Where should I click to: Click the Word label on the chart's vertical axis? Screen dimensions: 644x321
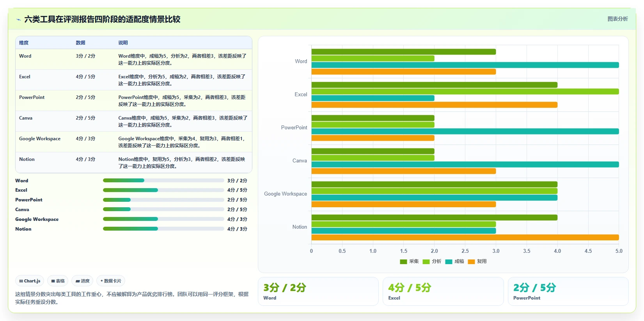[x=301, y=61]
